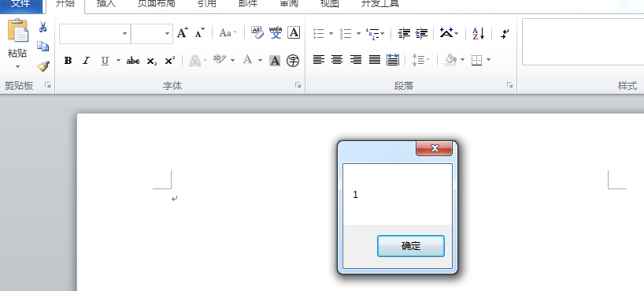Click the Character Border icon
Viewport: 644px width, 291px height.
pyautogui.click(x=294, y=32)
